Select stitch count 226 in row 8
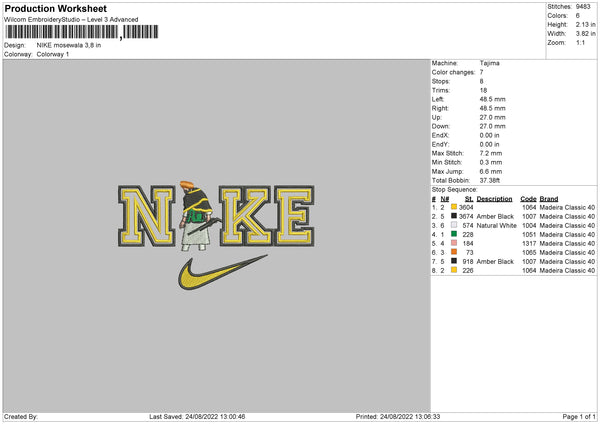Image resolution: width=600 pixels, height=424 pixels. [468, 271]
